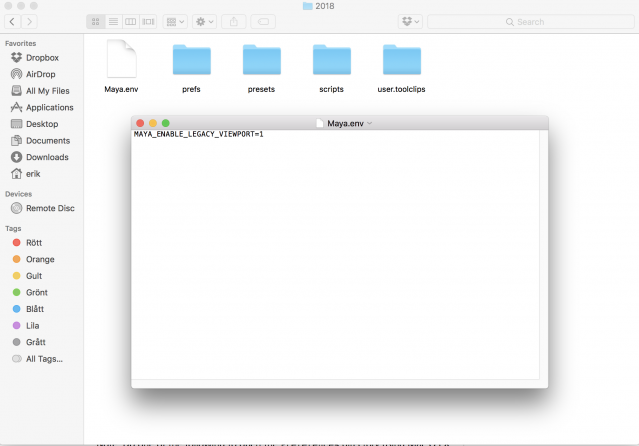The image size is (639, 446).
Task: Switch Finder to list view
Action: [113, 22]
